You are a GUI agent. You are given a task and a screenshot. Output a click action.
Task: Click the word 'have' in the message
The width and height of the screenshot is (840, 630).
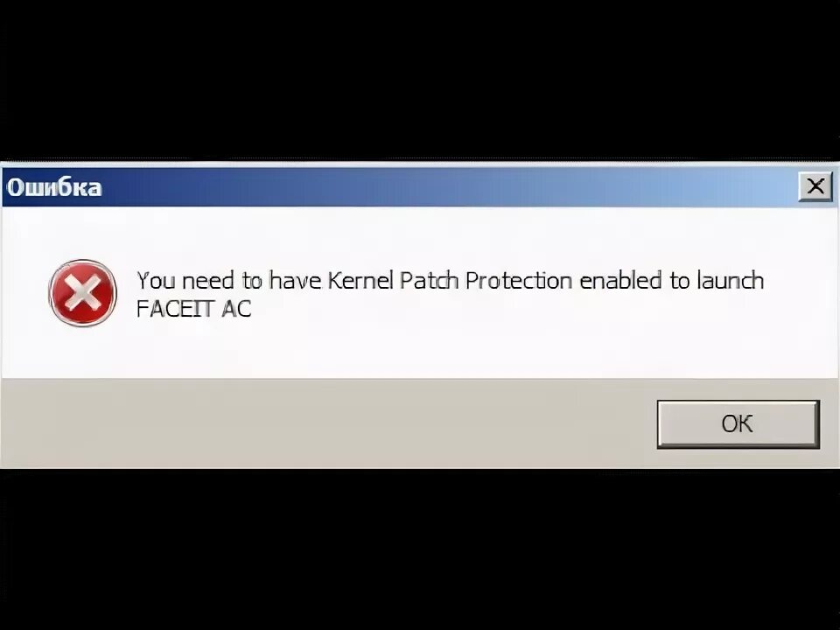pyautogui.click(x=295, y=280)
